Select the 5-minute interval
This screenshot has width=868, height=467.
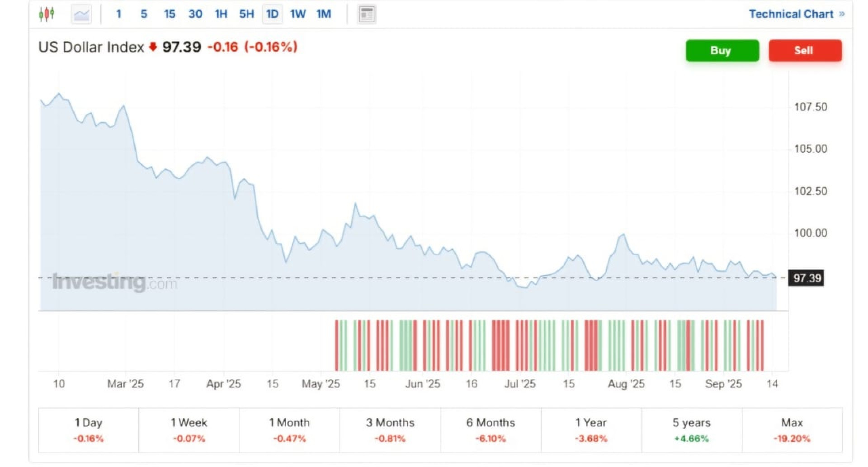tap(144, 14)
